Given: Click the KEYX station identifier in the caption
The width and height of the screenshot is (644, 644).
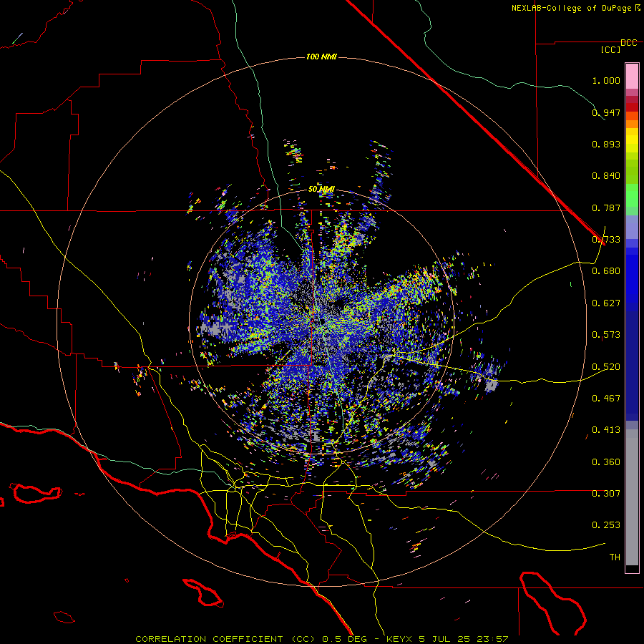Looking at the screenshot, I should click(x=401, y=639).
